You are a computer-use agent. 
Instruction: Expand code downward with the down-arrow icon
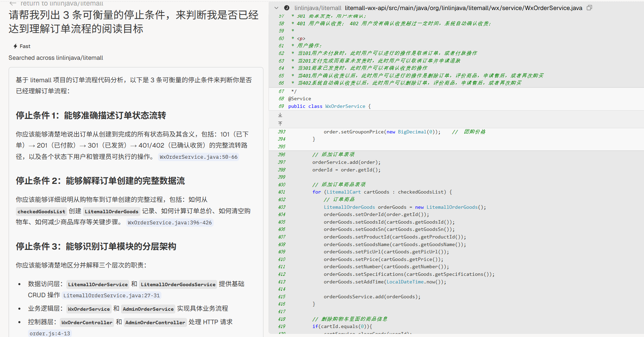click(x=280, y=115)
